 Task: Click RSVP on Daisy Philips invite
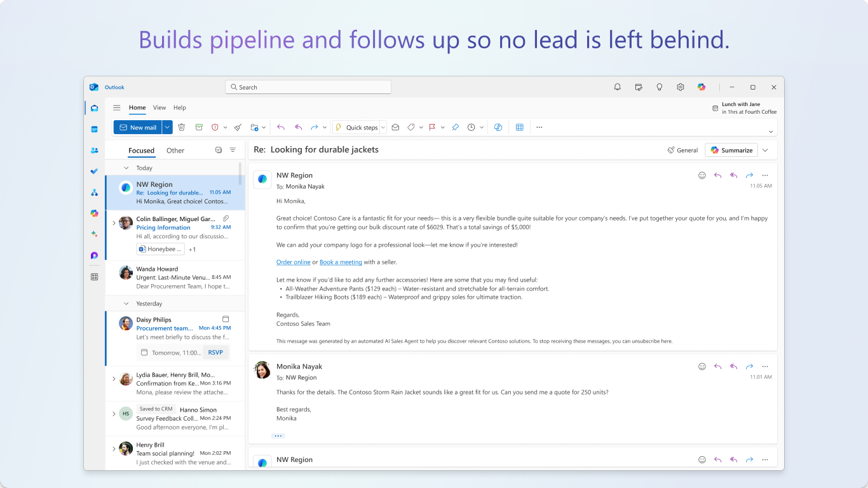point(215,353)
